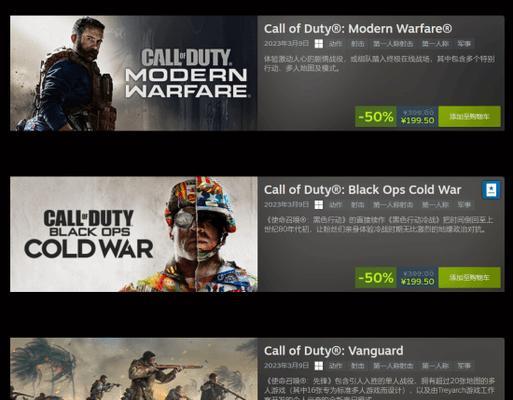The width and height of the screenshot is (513, 400).
Task: Click the ¥199.50 price on Modern Warfare
Action: [x=417, y=120]
